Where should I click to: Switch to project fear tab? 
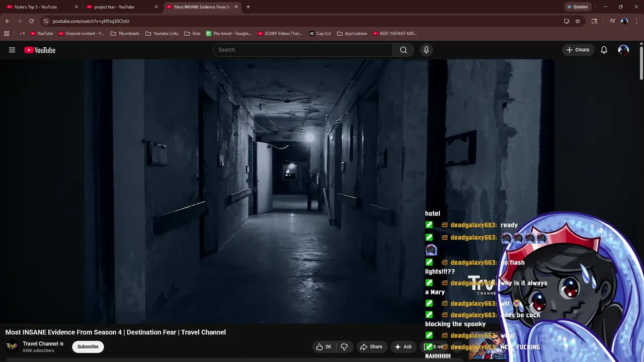click(x=121, y=7)
